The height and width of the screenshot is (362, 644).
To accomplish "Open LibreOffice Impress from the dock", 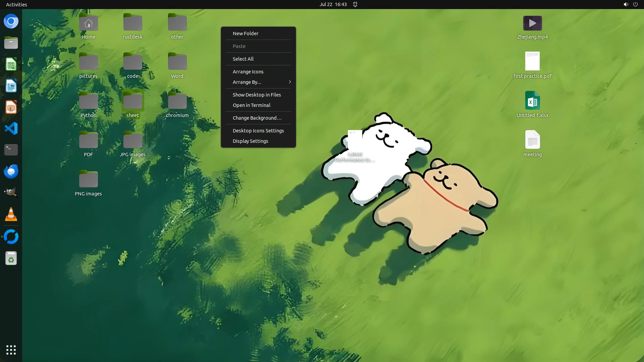I will 11,107.
